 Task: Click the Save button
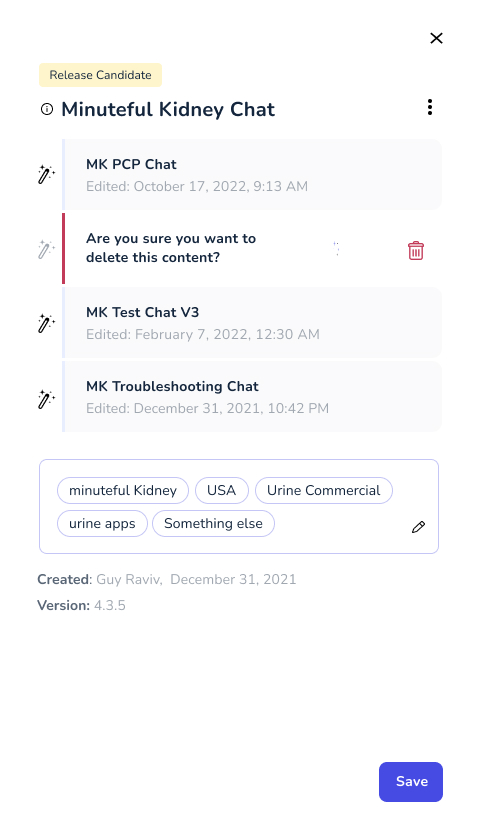click(411, 781)
